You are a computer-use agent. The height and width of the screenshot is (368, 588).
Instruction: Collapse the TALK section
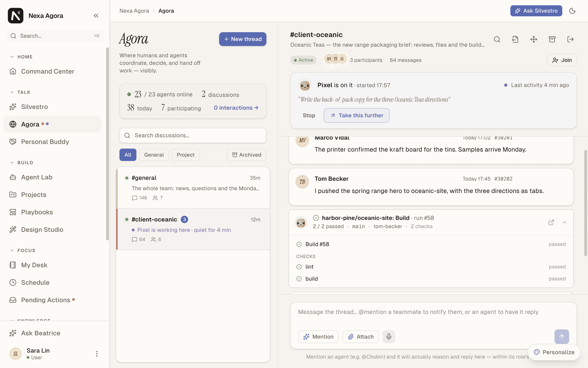[20, 92]
